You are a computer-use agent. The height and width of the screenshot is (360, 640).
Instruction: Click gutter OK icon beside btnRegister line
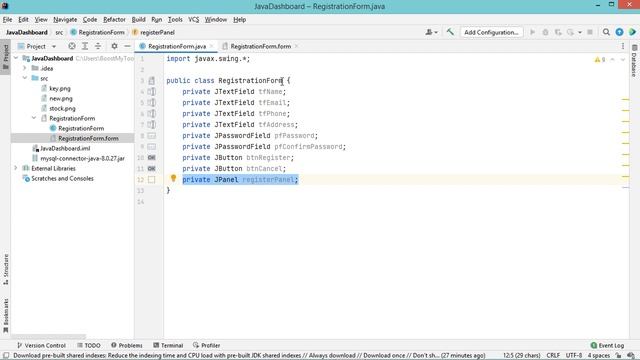point(151,158)
